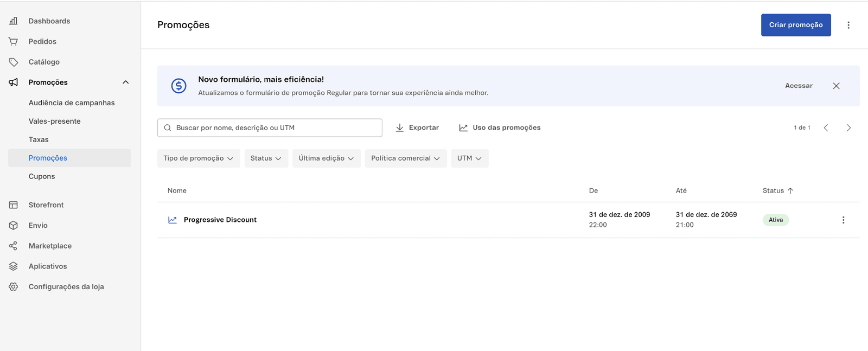Click the Promoções megaphone icon in sidebar

tap(14, 82)
